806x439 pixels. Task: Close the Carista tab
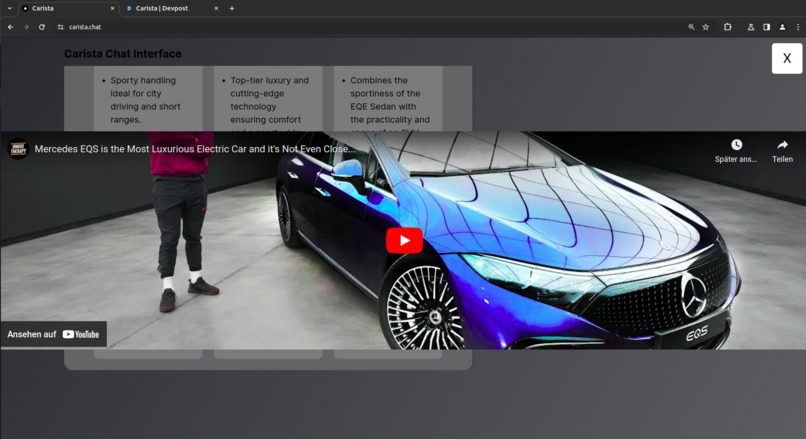tap(113, 8)
